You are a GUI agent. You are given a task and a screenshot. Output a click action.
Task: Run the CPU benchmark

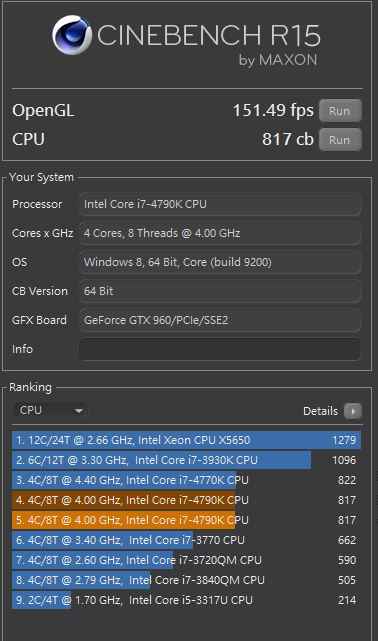click(x=340, y=140)
